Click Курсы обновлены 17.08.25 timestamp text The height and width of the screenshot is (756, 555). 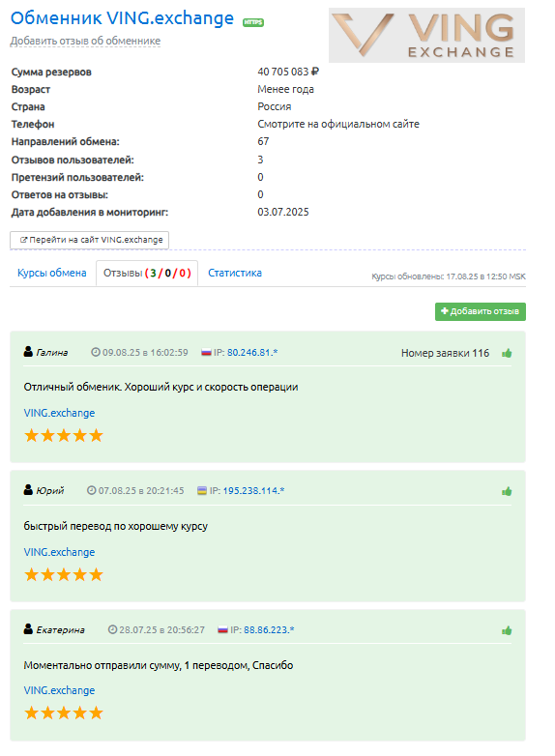tap(449, 276)
